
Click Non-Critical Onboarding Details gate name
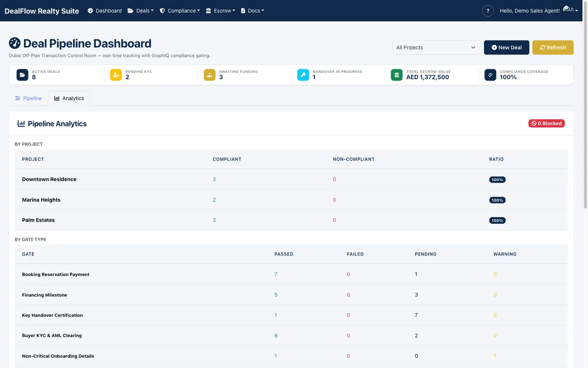58,356
